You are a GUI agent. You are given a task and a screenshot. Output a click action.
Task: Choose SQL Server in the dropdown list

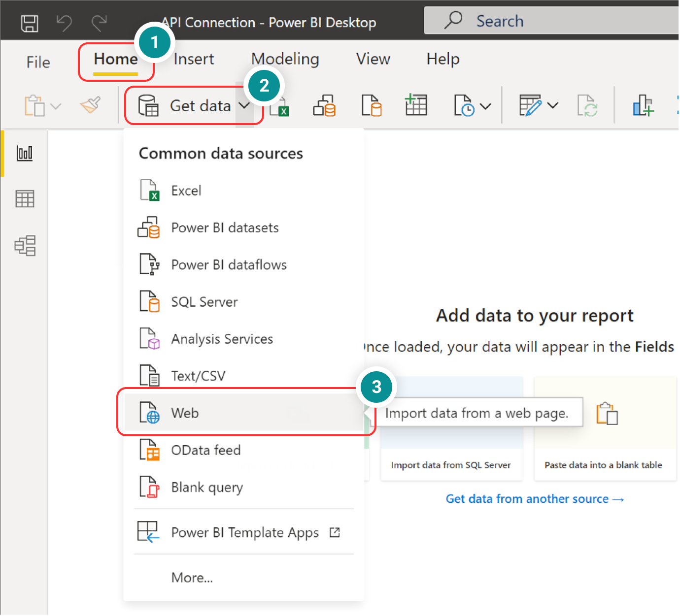244,301
